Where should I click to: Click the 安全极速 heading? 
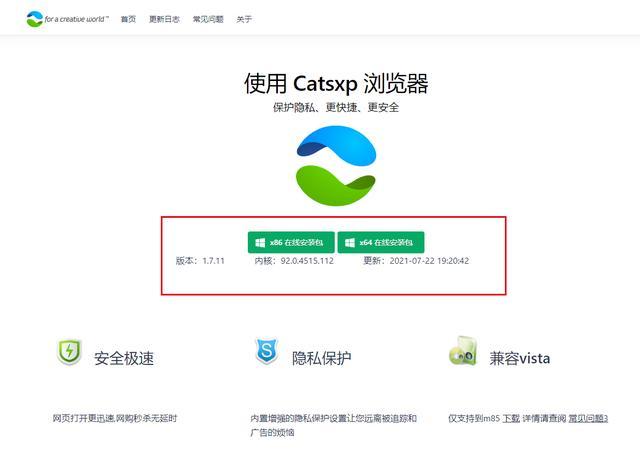pos(124,358)
